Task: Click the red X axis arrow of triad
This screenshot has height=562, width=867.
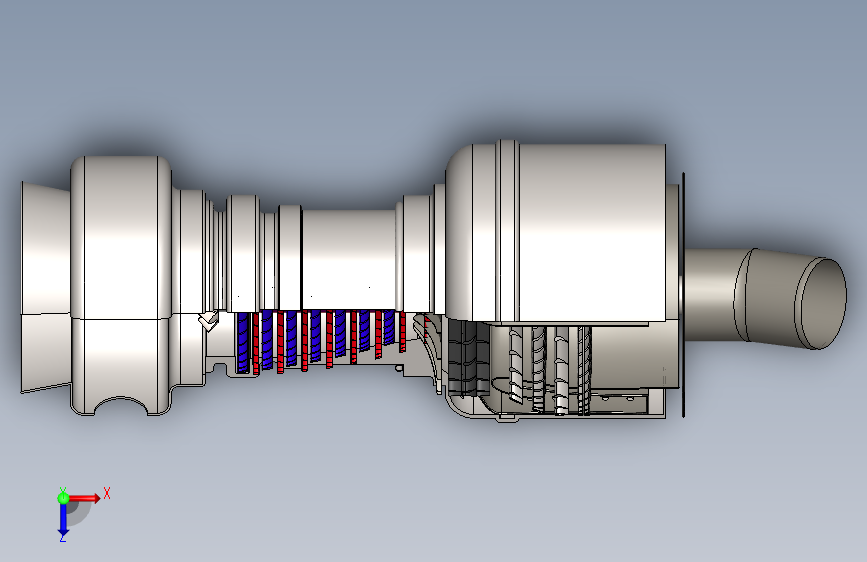Action: (x=84, y=498)
